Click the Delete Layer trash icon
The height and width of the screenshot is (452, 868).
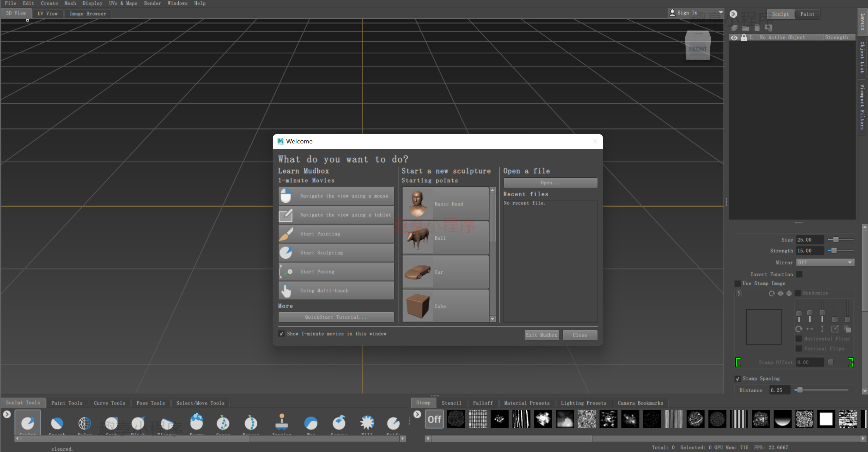(757, 28)
